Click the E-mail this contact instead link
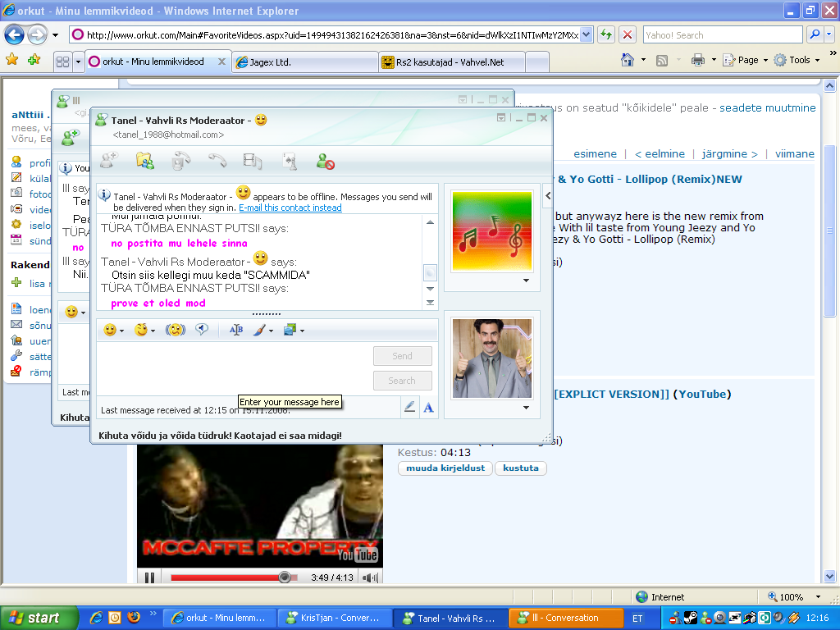 290,208
